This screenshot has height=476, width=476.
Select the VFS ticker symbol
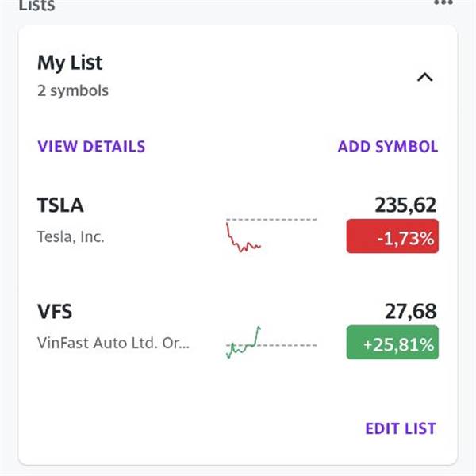point(55,312)
